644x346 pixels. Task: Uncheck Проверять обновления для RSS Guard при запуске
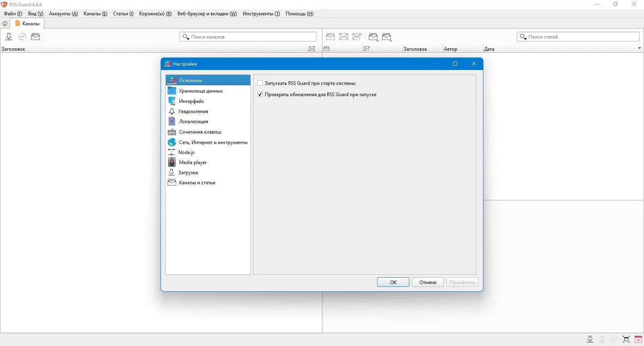260,95
